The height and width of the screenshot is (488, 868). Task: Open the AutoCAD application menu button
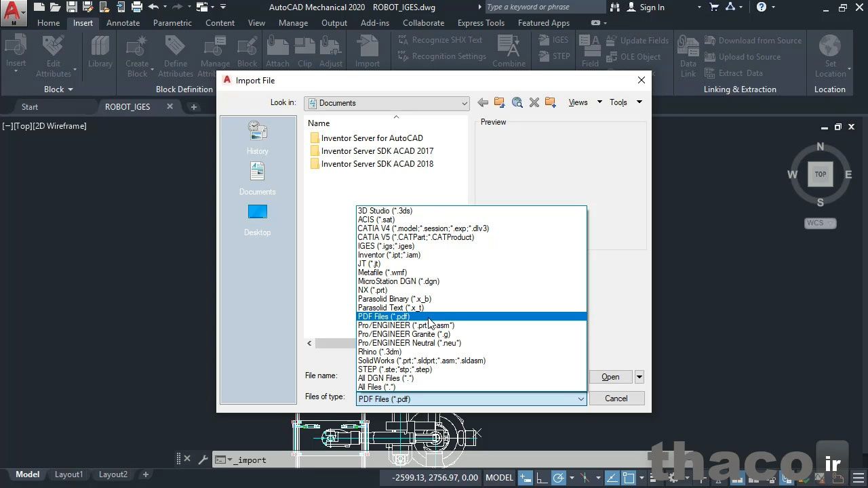[13, 12]
